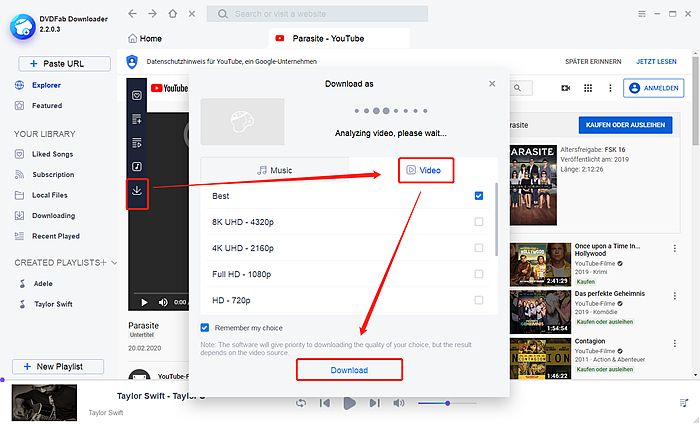Toggle the Remember my choice checkbox

204,328
